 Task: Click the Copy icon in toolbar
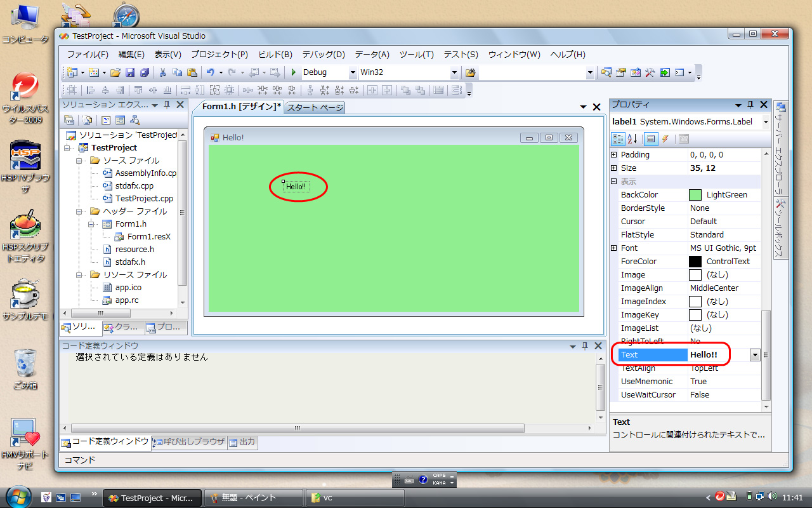[177, 72]
